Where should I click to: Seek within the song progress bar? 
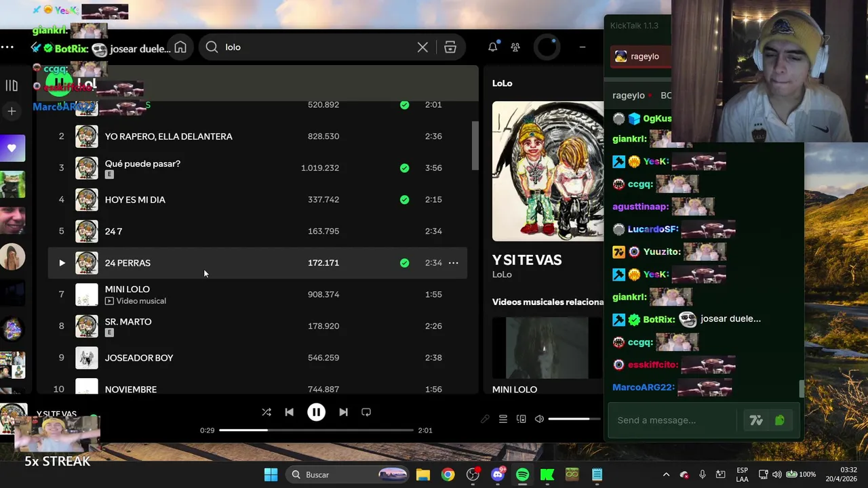[316, 430]
